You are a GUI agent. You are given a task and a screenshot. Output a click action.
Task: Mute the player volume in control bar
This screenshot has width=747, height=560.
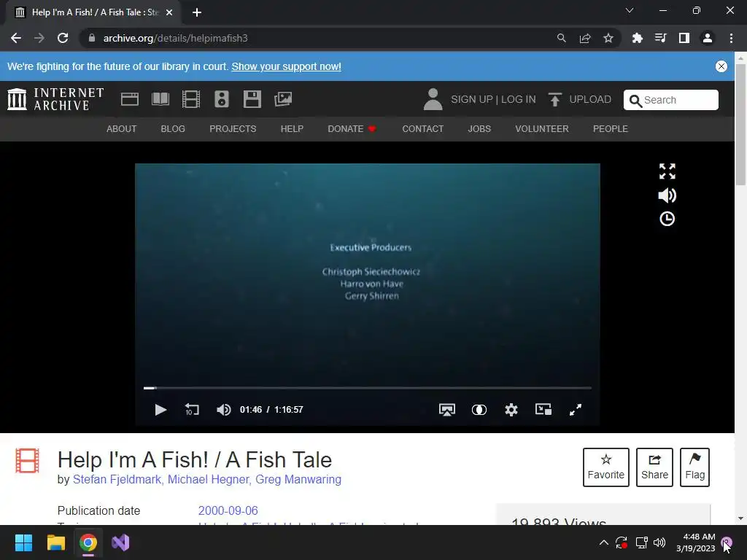coord(223,410)
